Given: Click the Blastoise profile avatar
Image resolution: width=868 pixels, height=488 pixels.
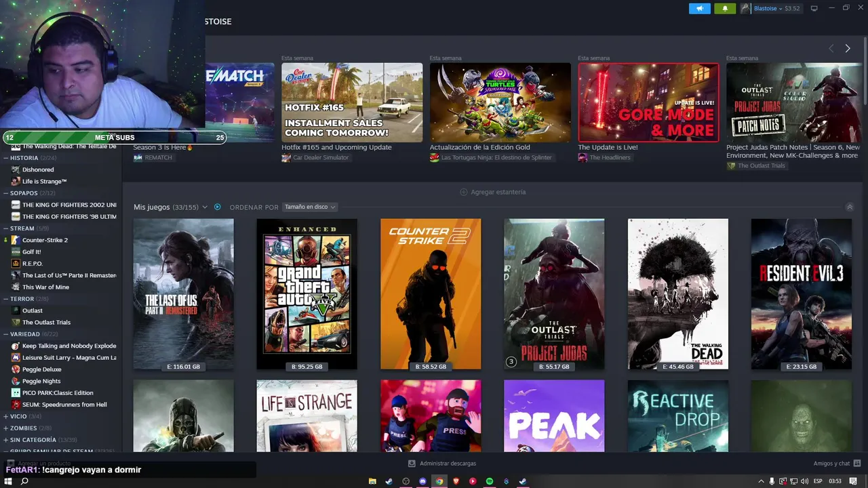Looking at the screenshot, I should point(746,8).
